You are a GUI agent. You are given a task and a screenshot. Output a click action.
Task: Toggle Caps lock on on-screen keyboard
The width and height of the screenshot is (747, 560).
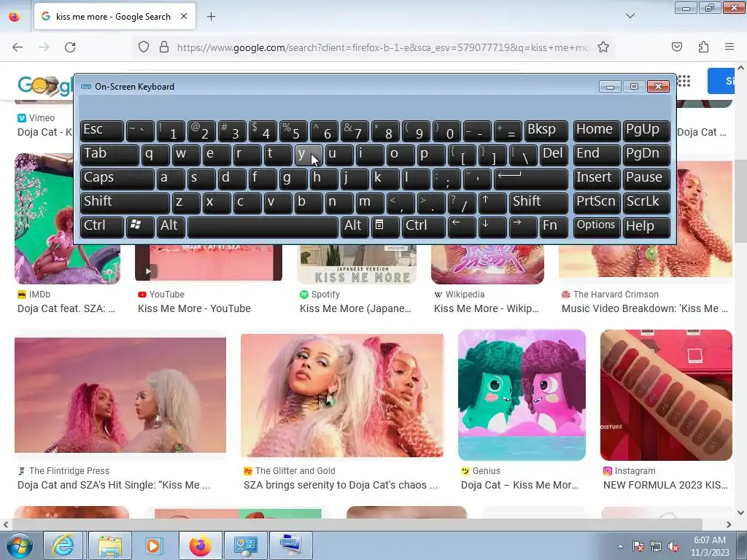coord(117,178)
